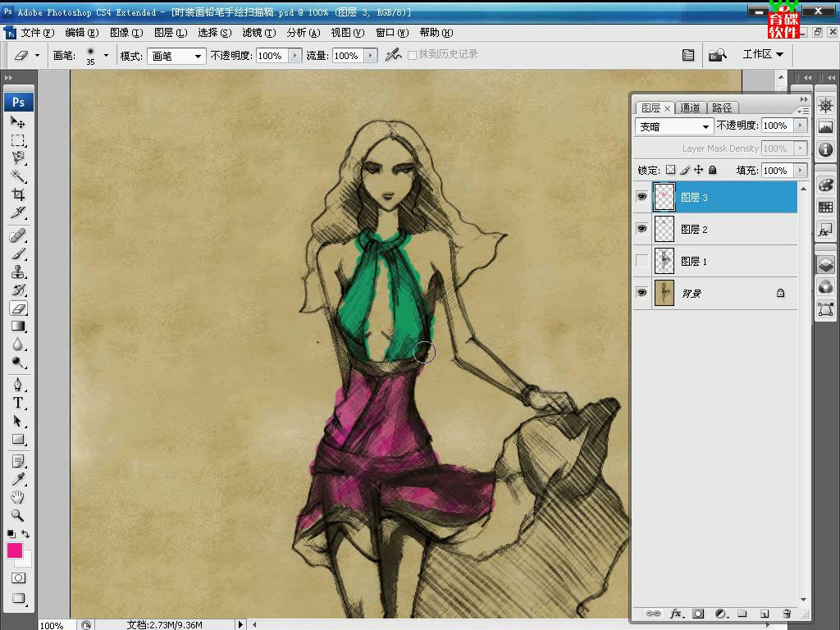This screenshot has width=840, height=630.
Task: Toggle lock image pixels
Action: point(685,170)
